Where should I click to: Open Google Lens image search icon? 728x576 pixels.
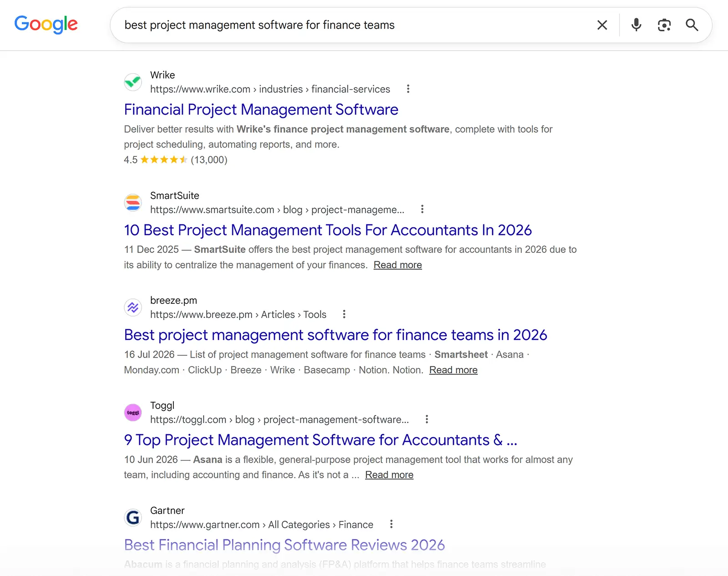pyautogui.click(x=664, y=25)
